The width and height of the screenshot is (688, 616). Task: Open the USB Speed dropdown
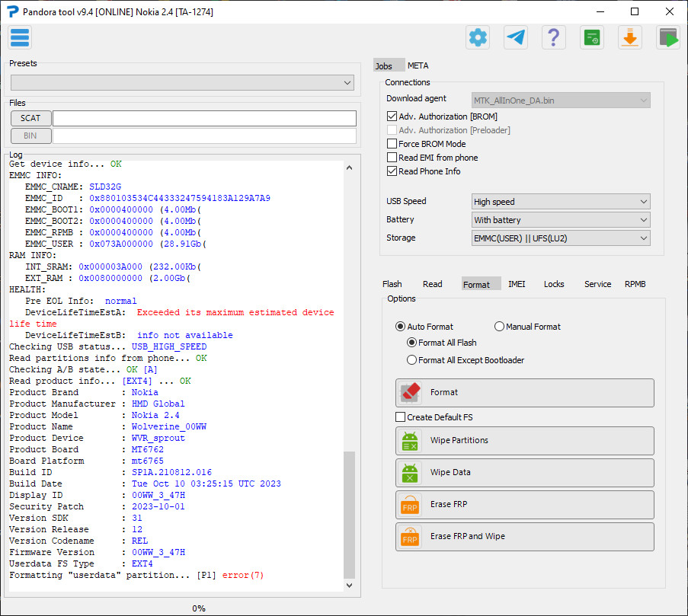click(x=561, y=202)
